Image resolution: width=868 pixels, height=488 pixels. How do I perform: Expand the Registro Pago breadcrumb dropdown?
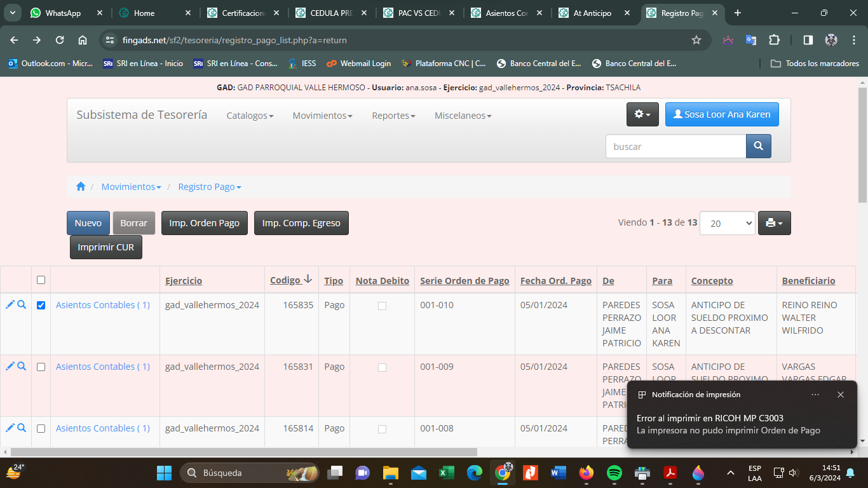click(x=210, y=187)
